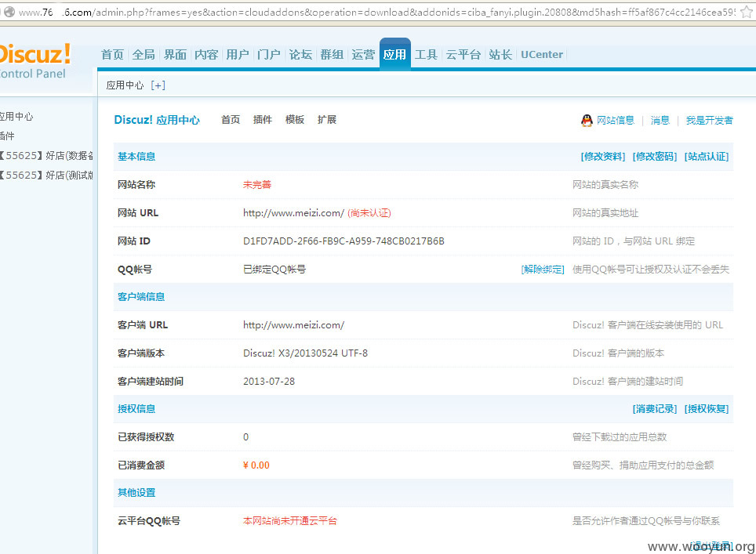Open the 云平台 top menu
This screenshot has width=756, height=554.
pos(463,54)
